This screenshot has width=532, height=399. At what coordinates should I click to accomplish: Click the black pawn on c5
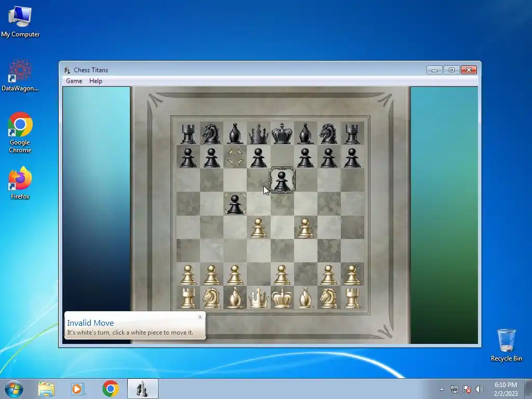[x=235, y=204]
